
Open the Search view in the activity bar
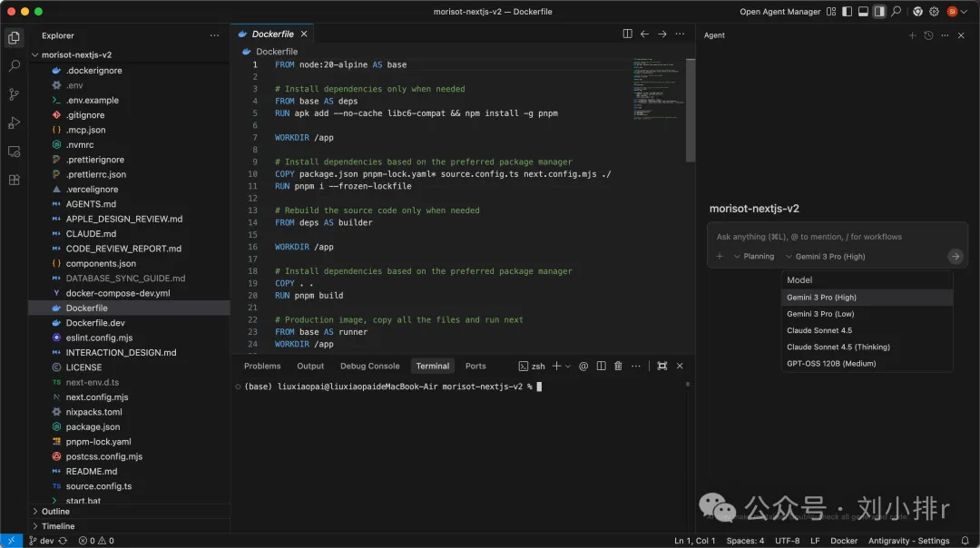14,65
